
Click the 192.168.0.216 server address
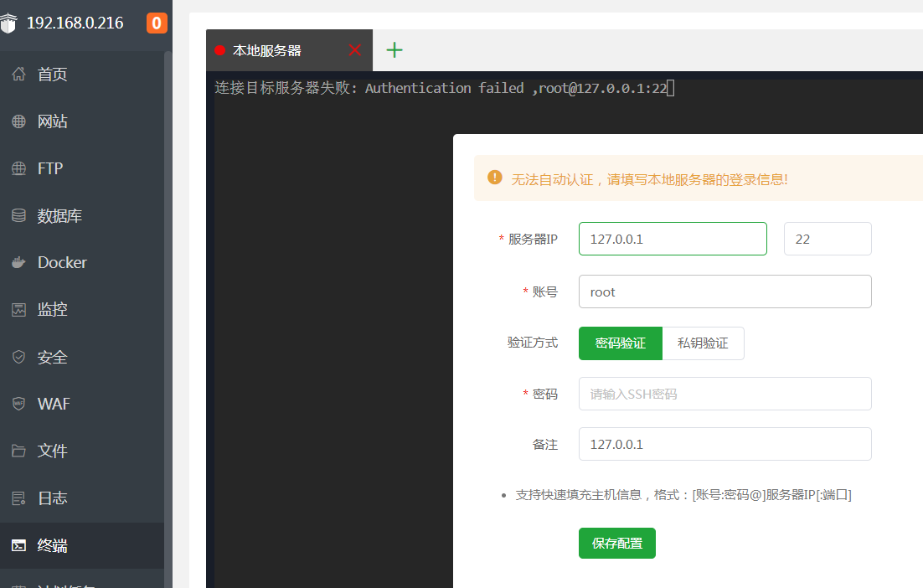point(75,23)
